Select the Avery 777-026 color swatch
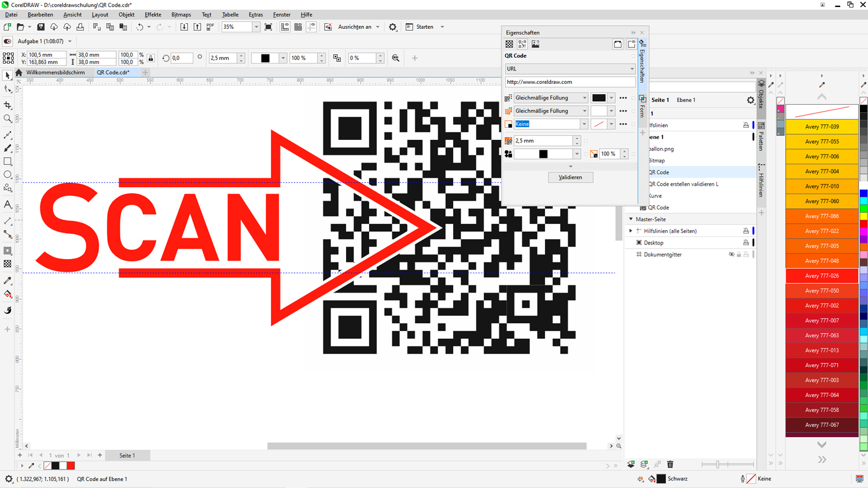This screenshot has height=488, width=868. tap(822, 276)
